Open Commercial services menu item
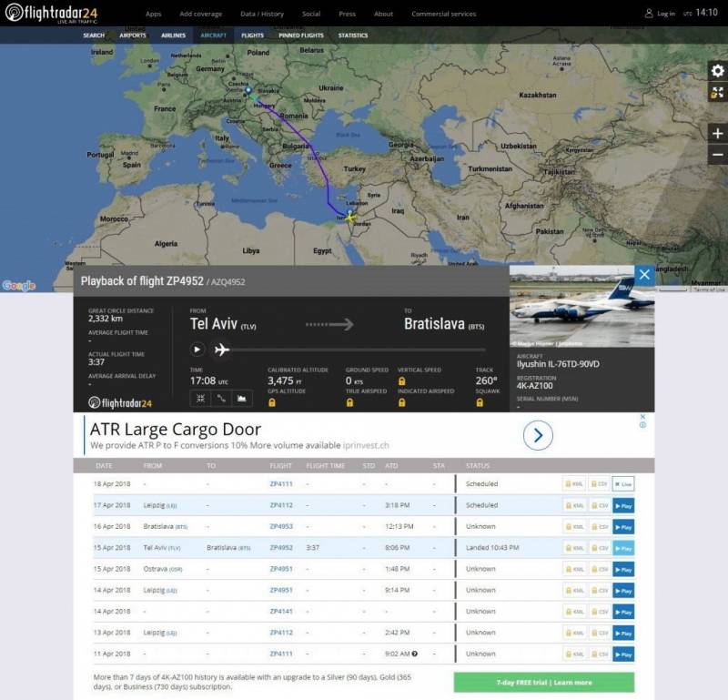 click(443, 14)
